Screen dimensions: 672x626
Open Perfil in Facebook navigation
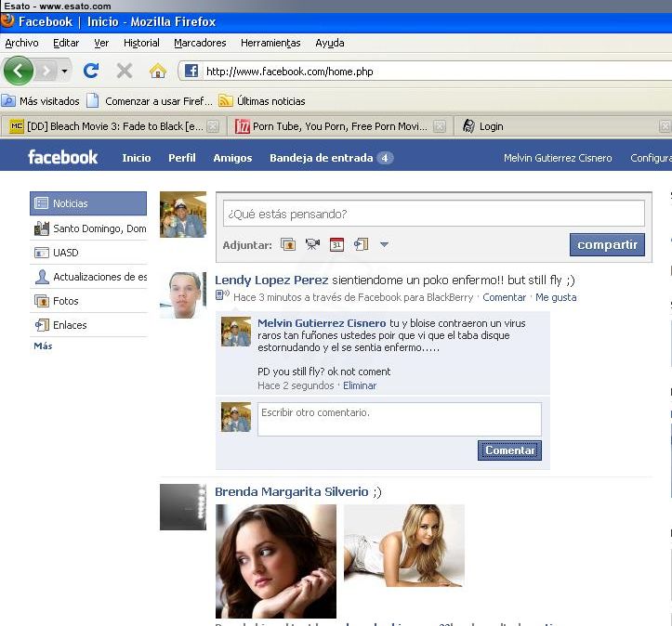182,158
